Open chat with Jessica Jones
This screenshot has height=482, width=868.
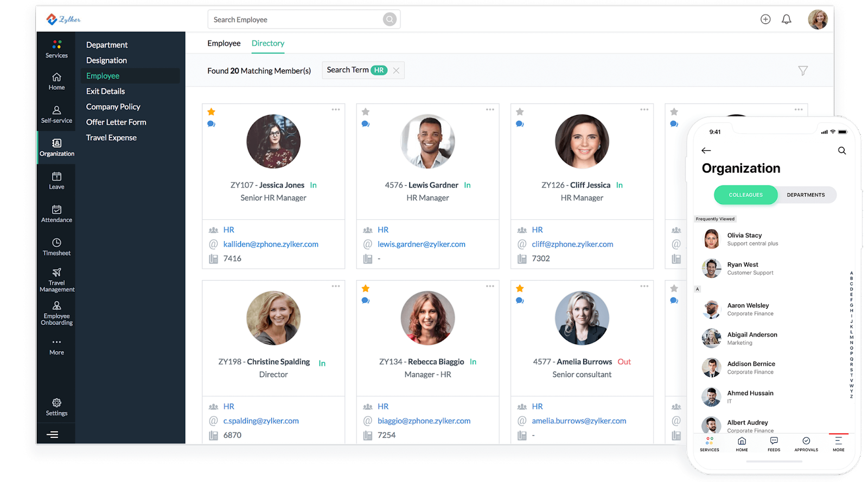212,124
